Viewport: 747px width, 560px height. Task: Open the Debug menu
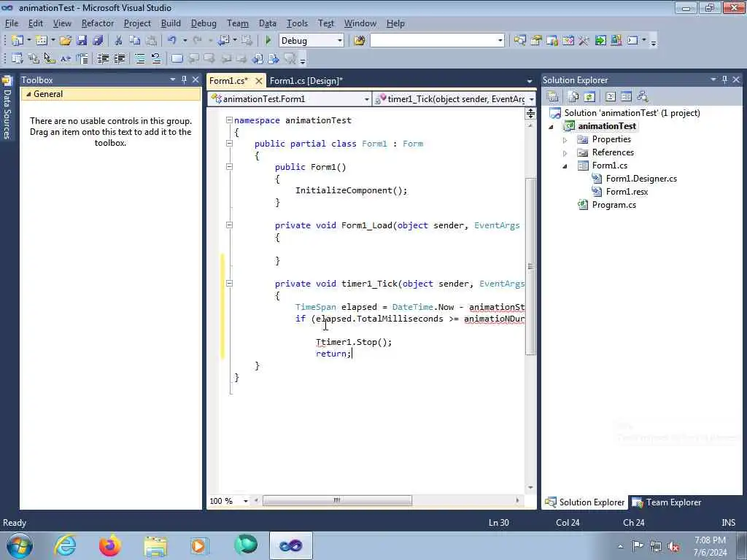click(x=204, y=23)
